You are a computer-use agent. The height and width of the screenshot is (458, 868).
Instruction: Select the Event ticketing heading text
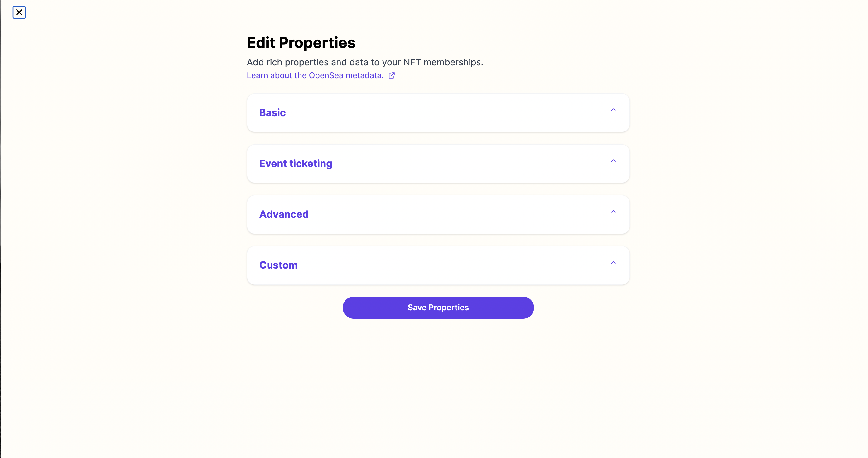point(296,163)
